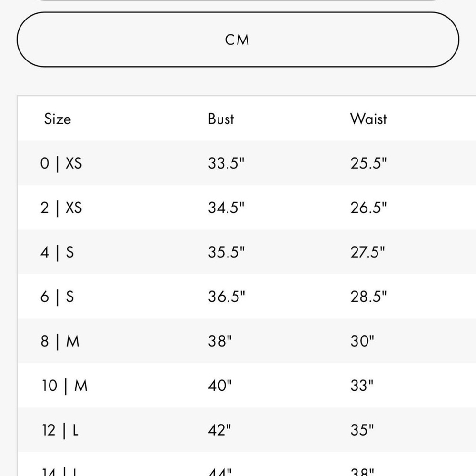Click the 40" bust value
The image size is (476, 476).
click(x=220, y=386)
